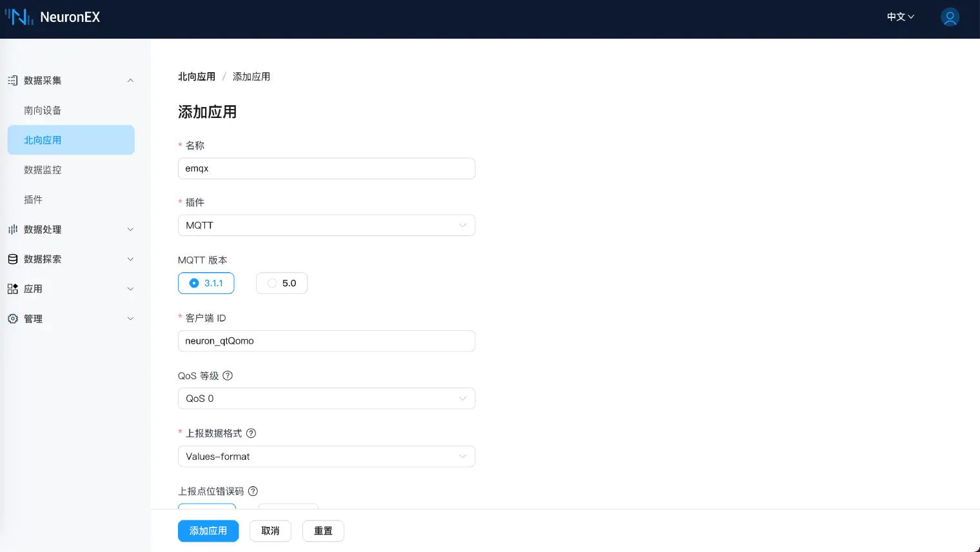Screen dimensions: 980x552
Task: Click the 数据采集 sidebar icon
Action: pyautogui.click(x=12, y=81)
